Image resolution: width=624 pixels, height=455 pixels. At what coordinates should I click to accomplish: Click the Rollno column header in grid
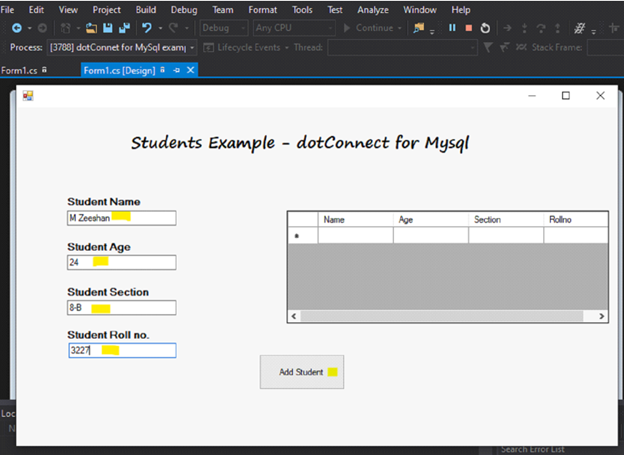coord(576,219)
